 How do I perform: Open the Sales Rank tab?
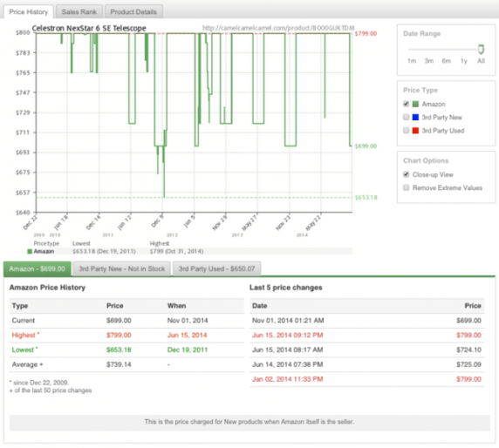point(79,11)
